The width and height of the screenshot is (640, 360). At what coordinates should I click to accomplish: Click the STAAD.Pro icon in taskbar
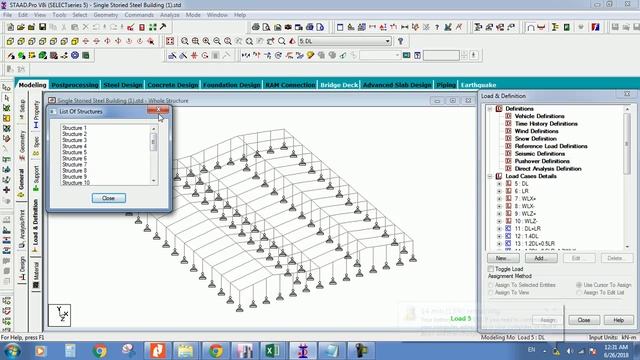click(302, 351)
